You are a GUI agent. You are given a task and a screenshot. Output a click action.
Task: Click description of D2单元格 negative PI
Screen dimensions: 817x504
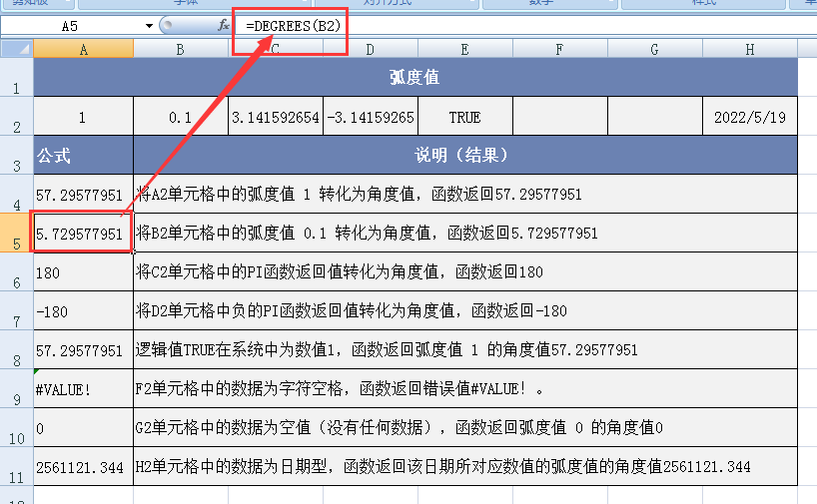coord(465,310)
